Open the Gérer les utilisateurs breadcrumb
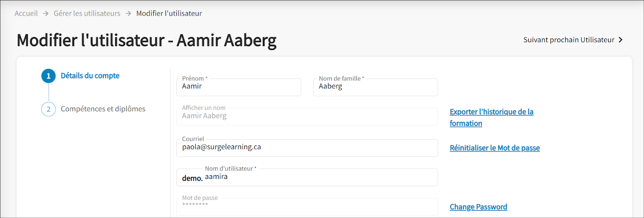 (x=87, y=13)
